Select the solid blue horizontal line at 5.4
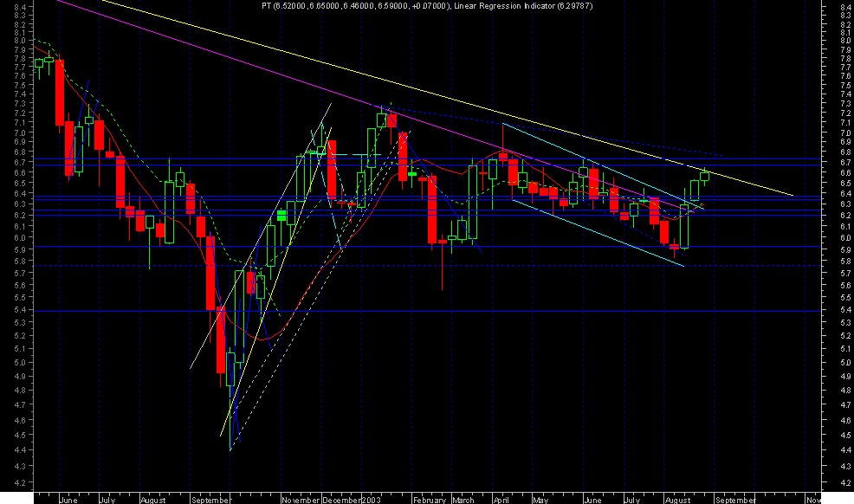 [x=428, y=312]
